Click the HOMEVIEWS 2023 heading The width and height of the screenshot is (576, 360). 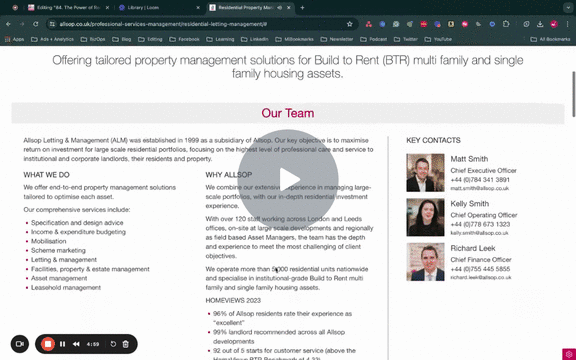(x=233, y=300)
